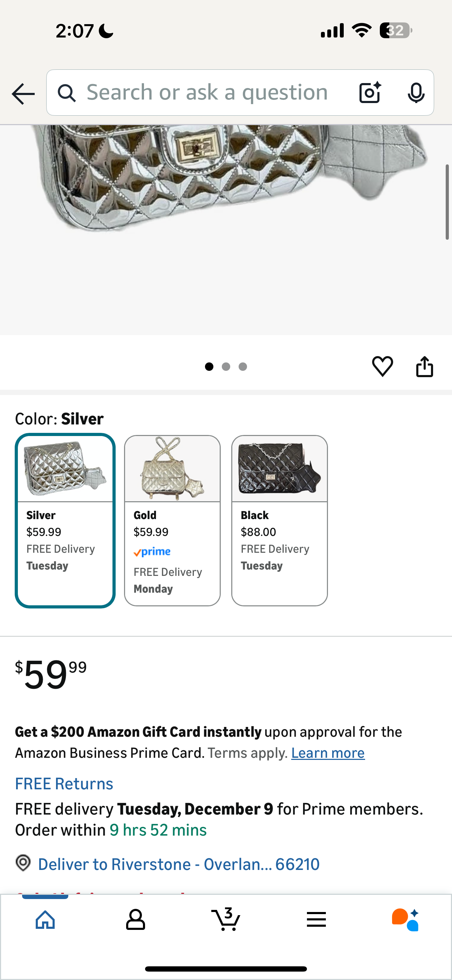Change delivery address to Riverstone
Screen dimensions: 452x980
pyautogui.click(x=179, y=864)
